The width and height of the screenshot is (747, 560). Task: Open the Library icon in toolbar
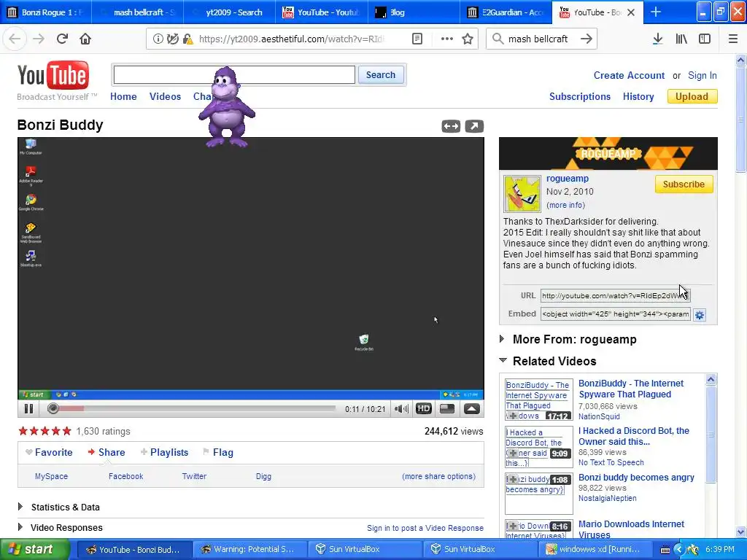(681, 39)
